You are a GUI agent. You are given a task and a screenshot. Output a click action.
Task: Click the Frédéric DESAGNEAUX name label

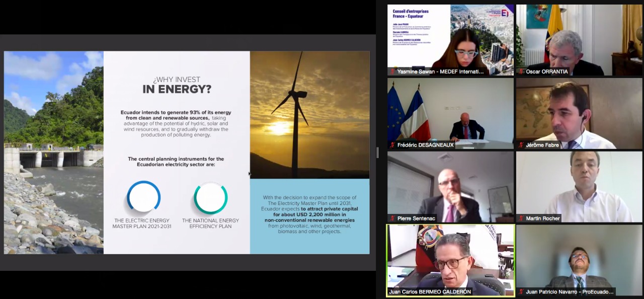click(425, 145)
